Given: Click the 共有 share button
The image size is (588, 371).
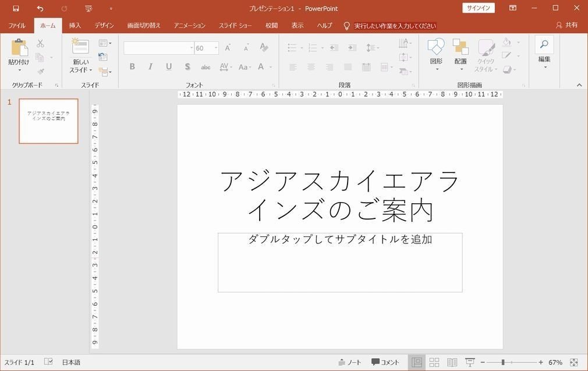Looking at the screenshot, I should [x=566, y=25].
